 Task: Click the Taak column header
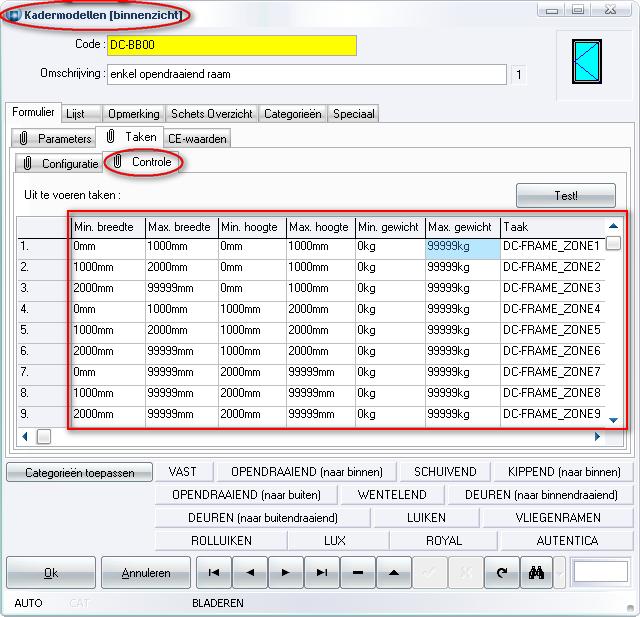[x=553, y=227]
